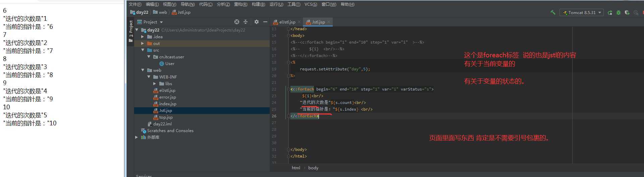Open Project panel gear settings
This screenshot has width=644, height=177.
click(257, 22)
